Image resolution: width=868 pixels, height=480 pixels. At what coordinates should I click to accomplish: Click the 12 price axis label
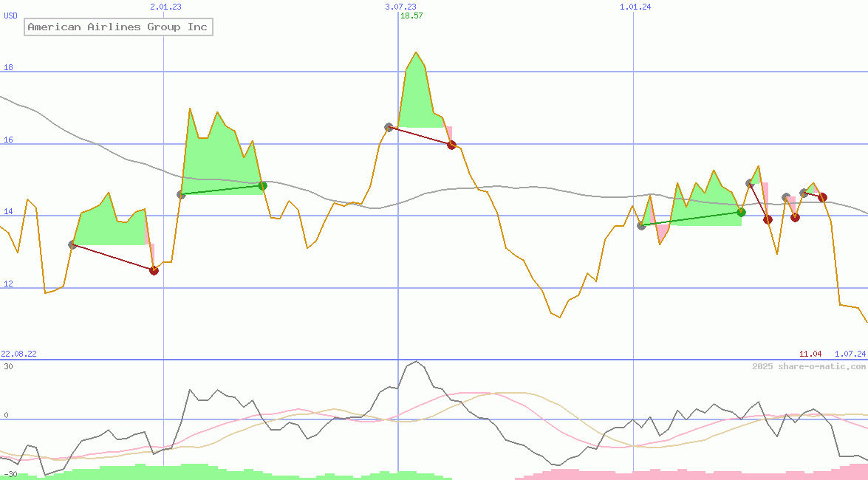[8, 284]
